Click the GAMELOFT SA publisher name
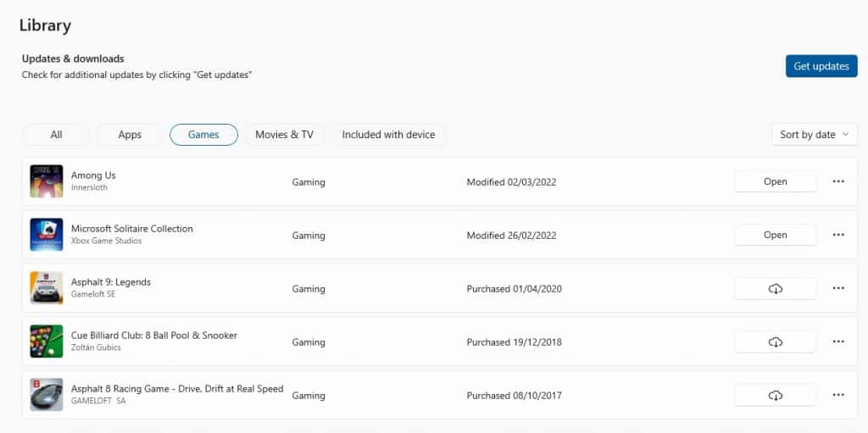This screenshot has width=868, height=433. (x=98, y=401)
